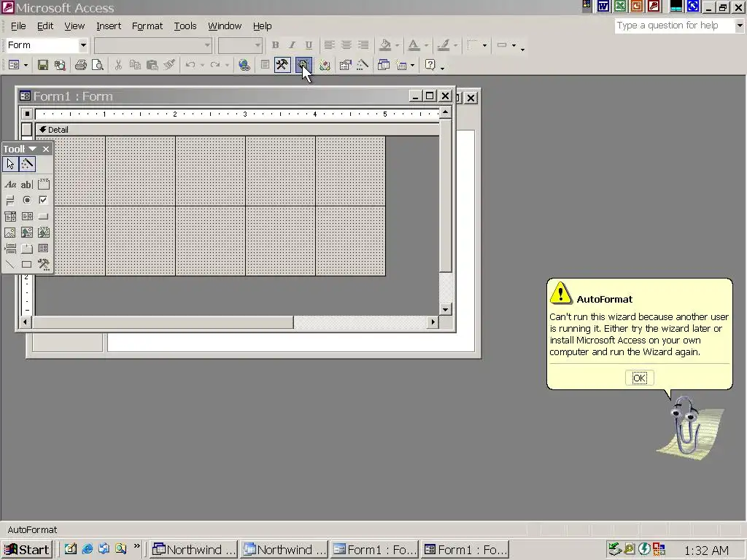This screenshot has width=747, height=560.
Task: Toggle Center alignment formatting
Action: coord(347,45)
